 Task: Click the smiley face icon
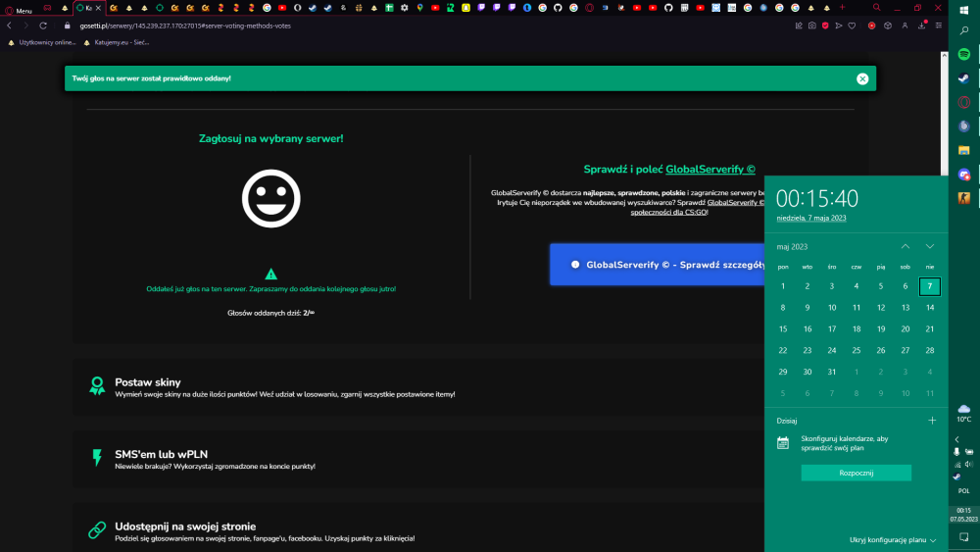tap(271, 198)
